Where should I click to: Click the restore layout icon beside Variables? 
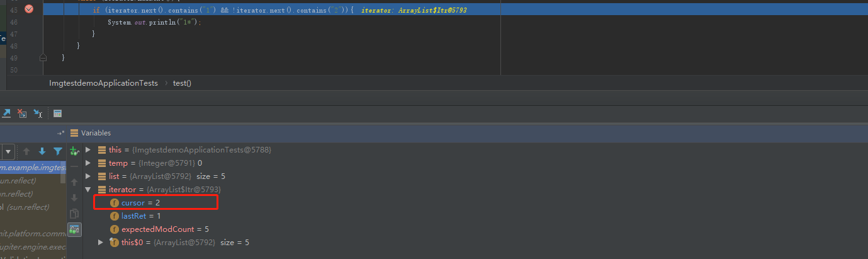click(61, 133)
